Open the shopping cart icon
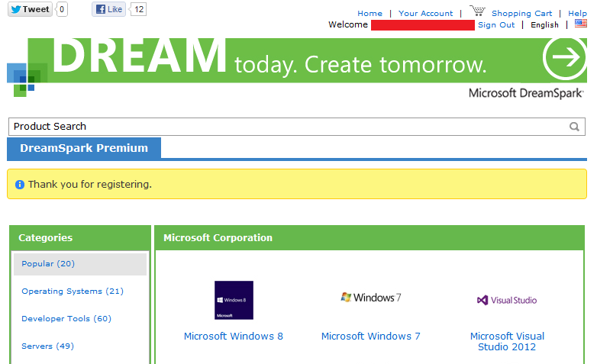 pyautogui.click(x=477, y=11)
